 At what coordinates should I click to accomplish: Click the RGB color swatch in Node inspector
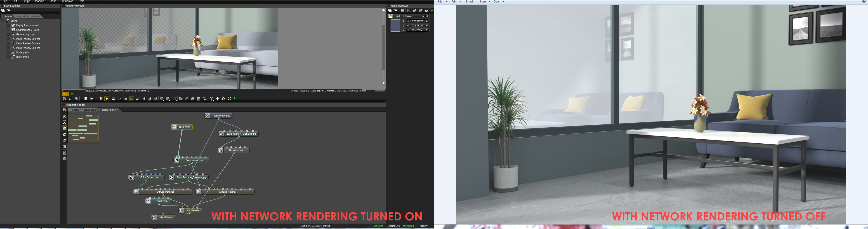click(395, 26)
